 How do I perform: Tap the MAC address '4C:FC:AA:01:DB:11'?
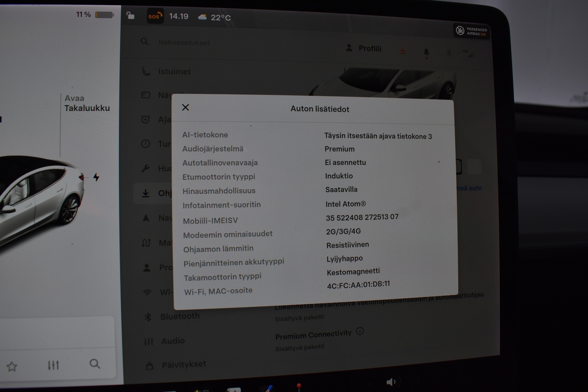[x=359, y=285]
